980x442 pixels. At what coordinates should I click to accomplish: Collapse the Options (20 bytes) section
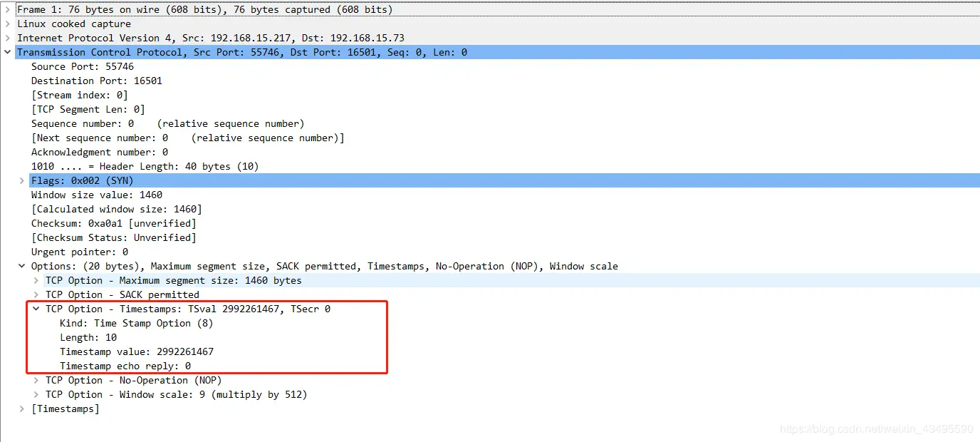pos(22,266)
